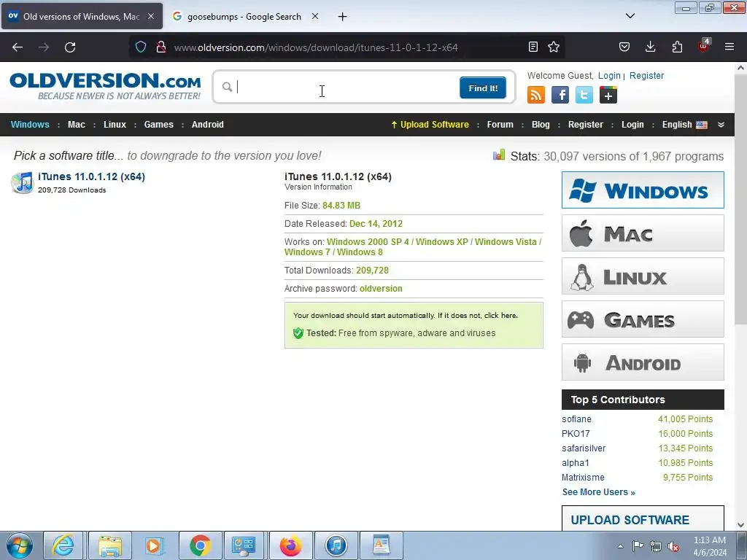Click the large Android category button
Screen dimensions: 747x560
coord(643,362)
